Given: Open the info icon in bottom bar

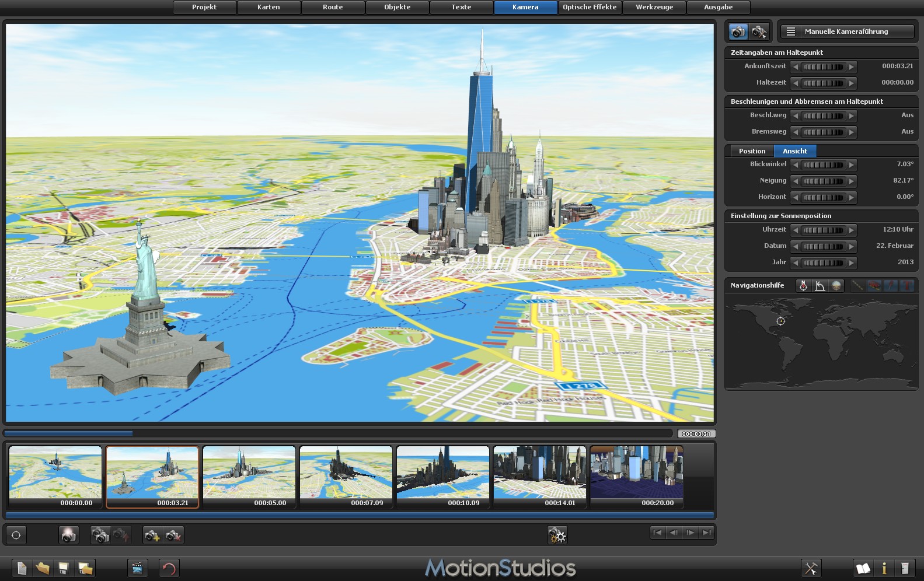Looking at the screenshot, I should [x=884, y=568].
